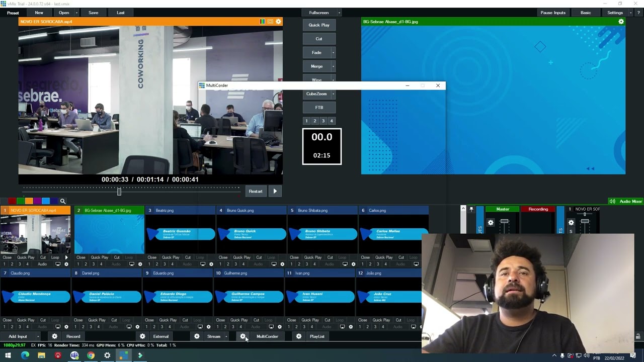Open settings gear of preview NOVO ER SOROCABA
Screen dimensions: 644x362
coord(278,22)
